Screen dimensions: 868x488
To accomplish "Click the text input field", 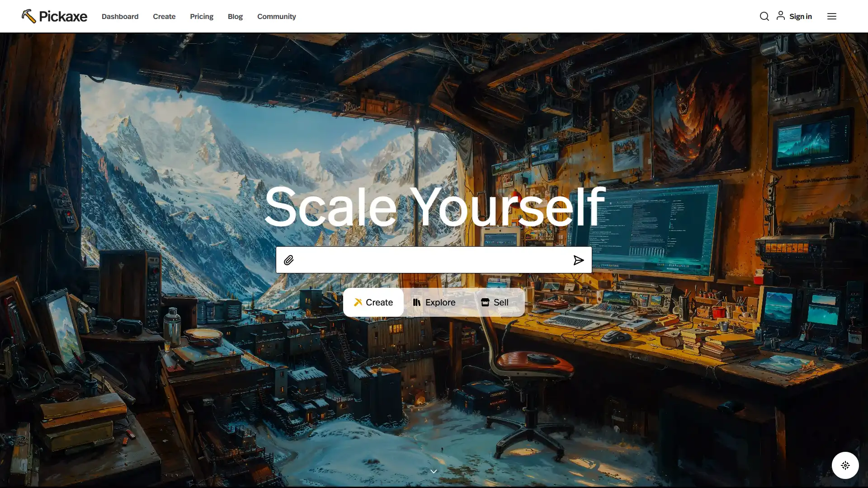I will (434, 260).
